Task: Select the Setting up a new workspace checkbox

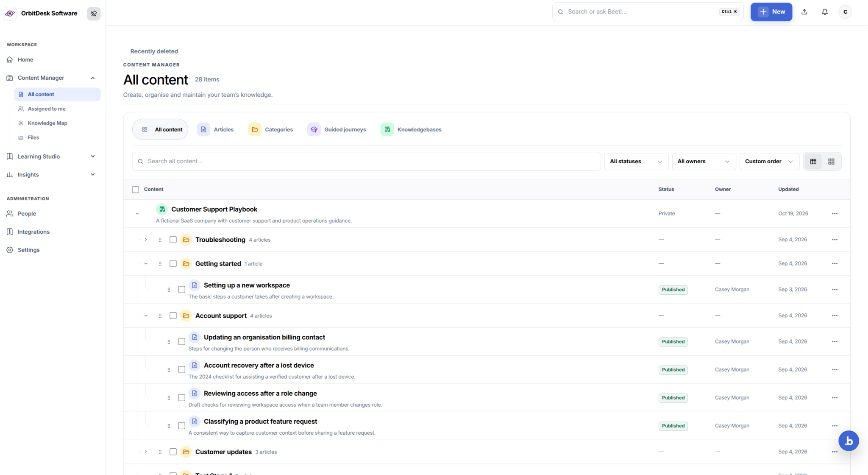Action: 181,290
